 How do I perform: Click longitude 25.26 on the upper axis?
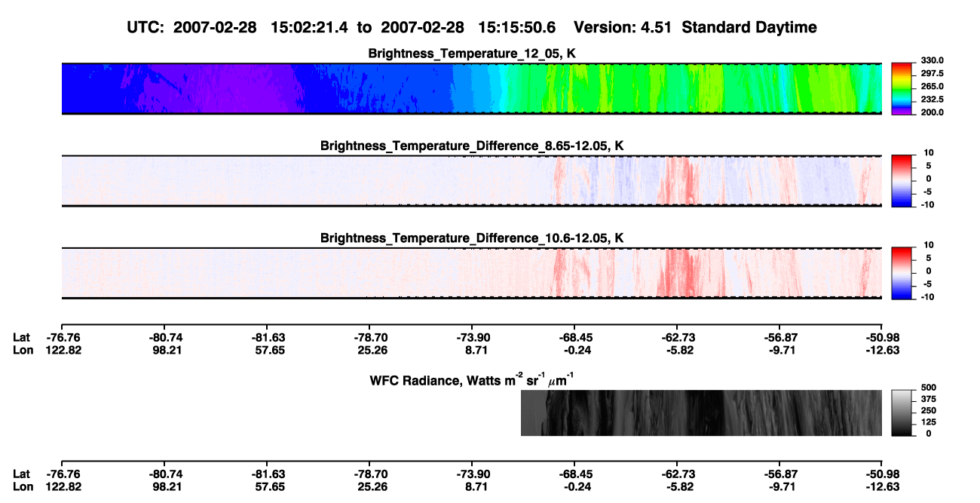(369, 350)
